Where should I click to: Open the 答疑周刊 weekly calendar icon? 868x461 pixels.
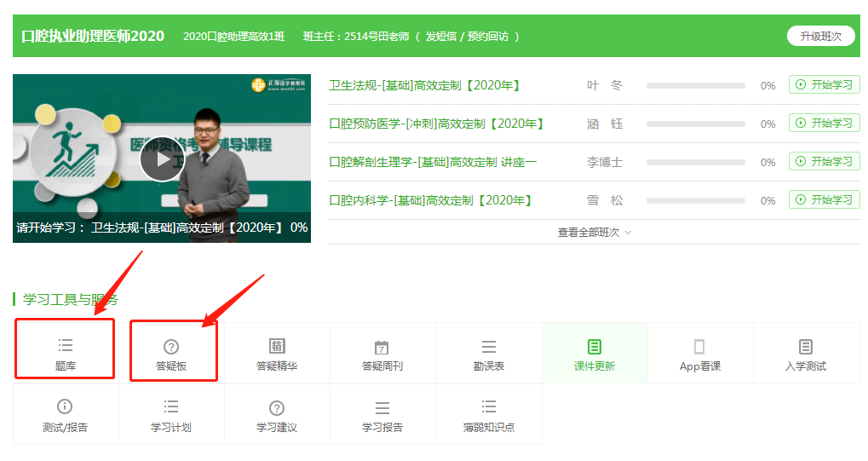[382, 348]
